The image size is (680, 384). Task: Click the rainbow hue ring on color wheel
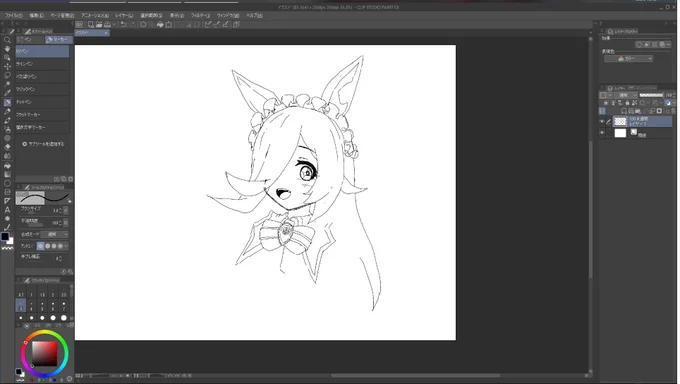[x=45, y=332]
